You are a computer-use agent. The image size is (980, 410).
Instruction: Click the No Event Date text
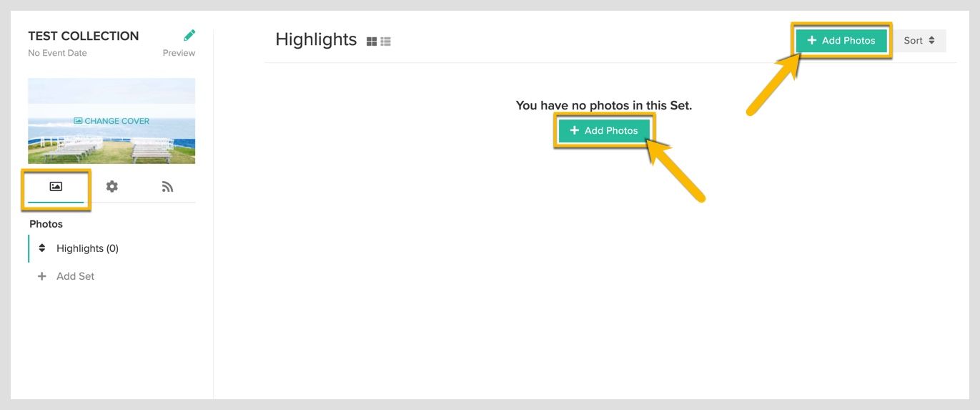click(57, 53)
